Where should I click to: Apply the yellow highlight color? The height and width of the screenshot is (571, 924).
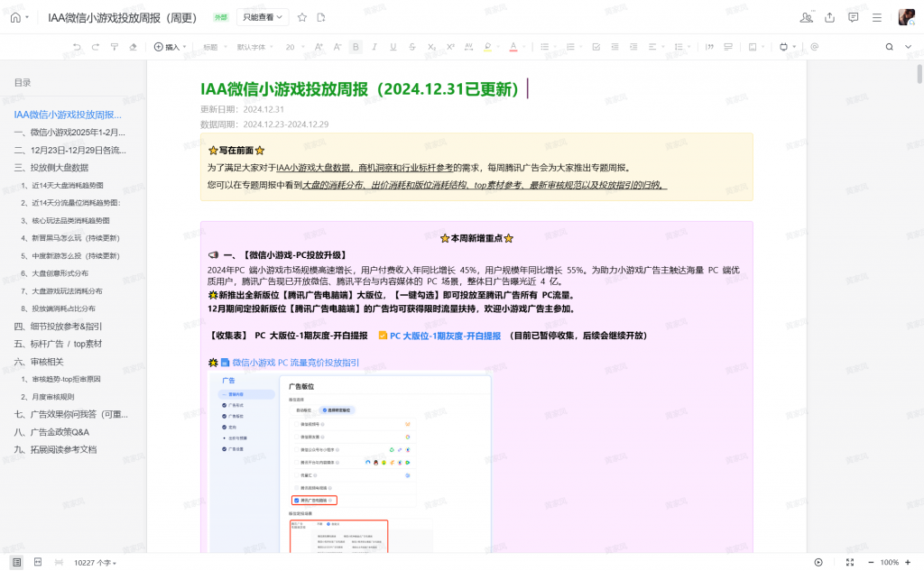(487, 47)
